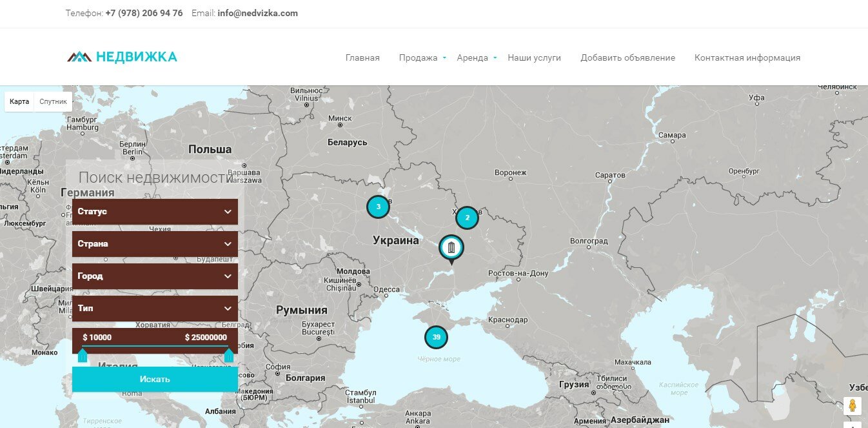This screenshot has height=428, width=868.
Task: Click the Самара city label
Action: pos(673,136)
